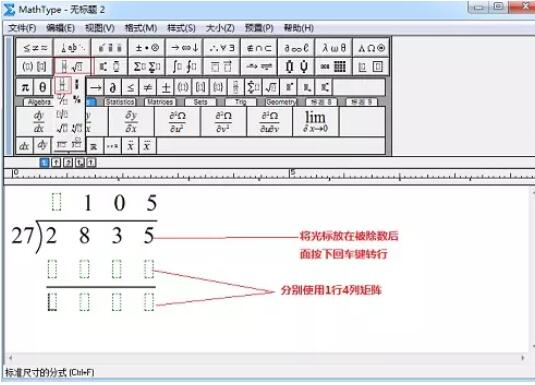Switch to the Geometry tab
Screen dimensions: 535x385
281,102
